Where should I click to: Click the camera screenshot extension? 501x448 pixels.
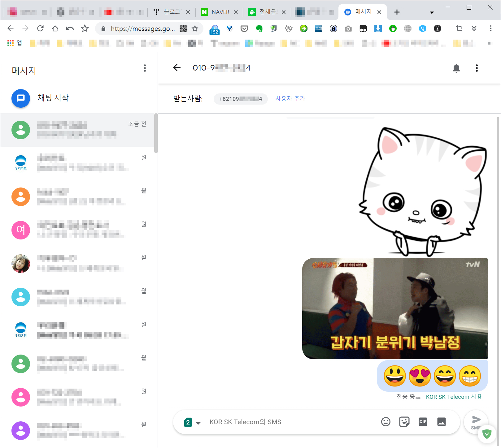tap(348, 29)
